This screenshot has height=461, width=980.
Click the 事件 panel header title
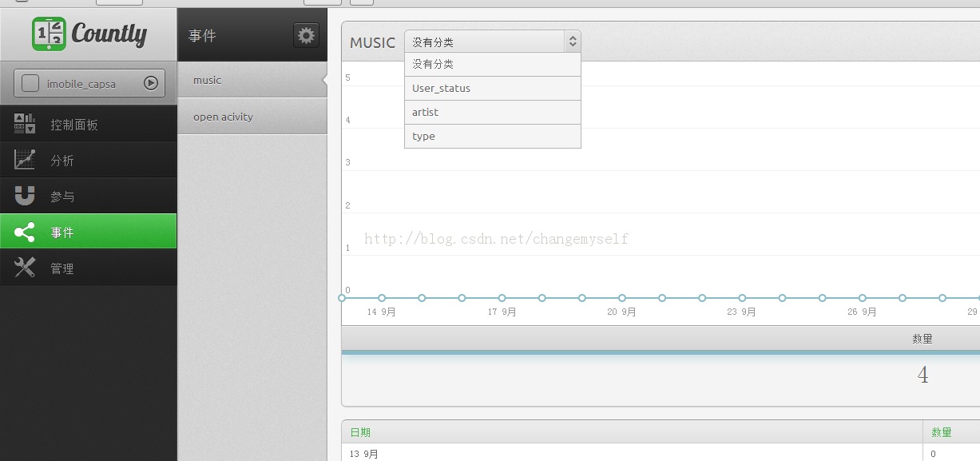click(x=203, y=36)
